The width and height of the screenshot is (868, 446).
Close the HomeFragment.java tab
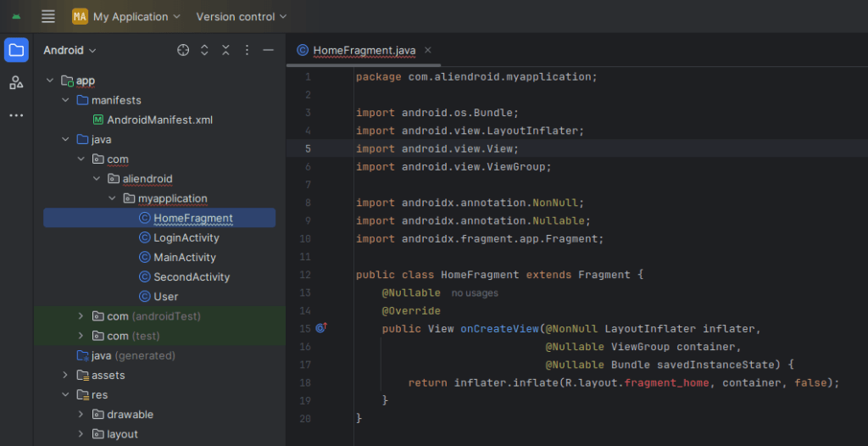point(427,50)
